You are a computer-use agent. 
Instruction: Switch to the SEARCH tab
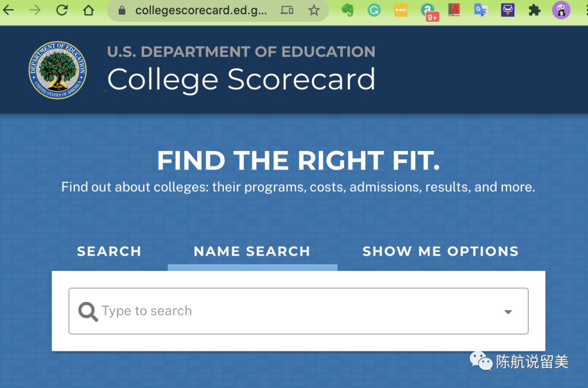click(x=109, y=251)
